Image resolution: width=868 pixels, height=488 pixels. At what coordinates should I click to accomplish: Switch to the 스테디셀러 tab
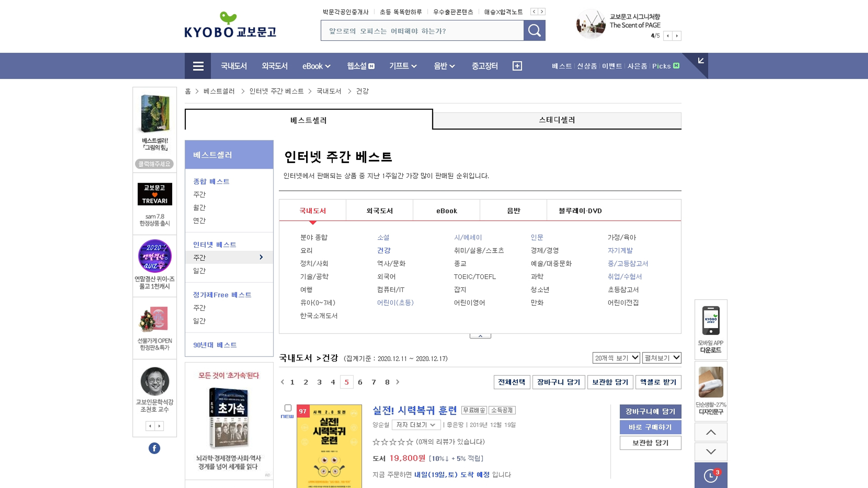(x=557, y=120)
